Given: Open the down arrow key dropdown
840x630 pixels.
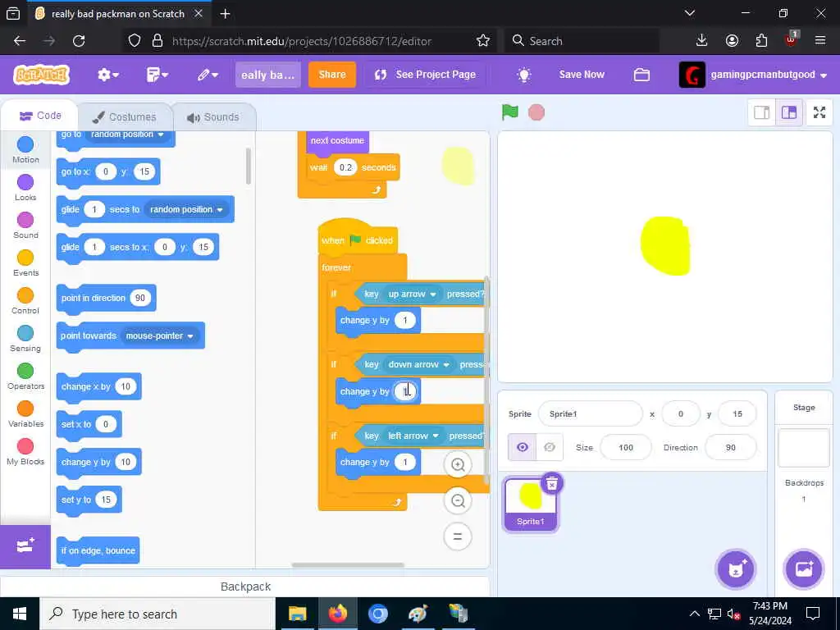Looking at the screenshot, I should pyautogui.click(x=419, y=364).
